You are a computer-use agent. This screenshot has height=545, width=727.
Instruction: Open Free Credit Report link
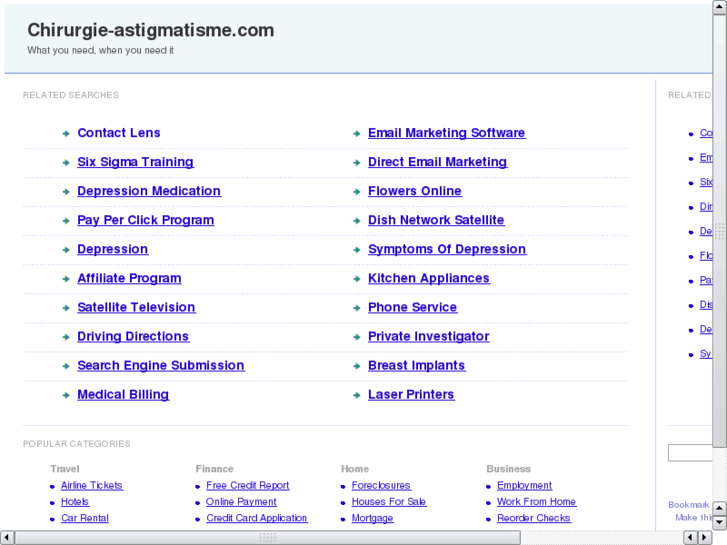[x=248, y=486]
